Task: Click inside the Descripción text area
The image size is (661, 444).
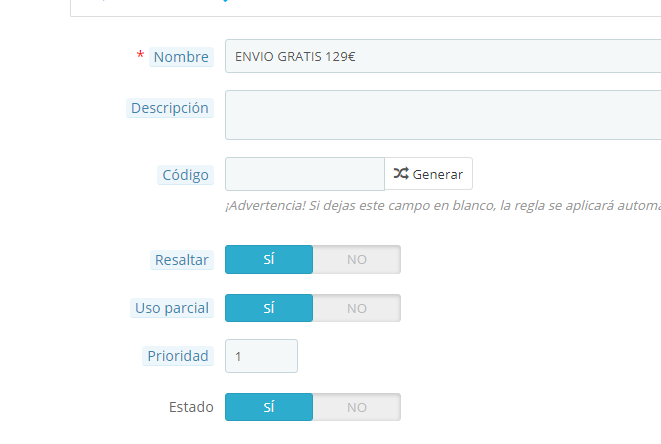Action: (x=443, y=115)
